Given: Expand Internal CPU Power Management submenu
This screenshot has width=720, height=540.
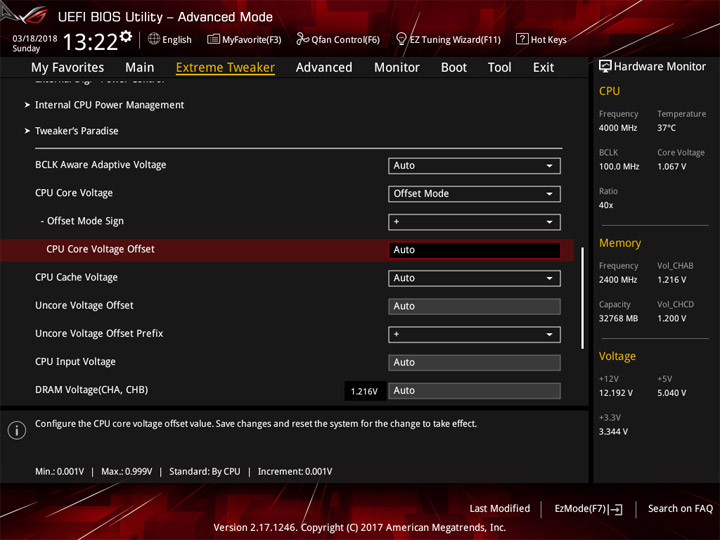Looking at the screenshot, I should pyautogui.click(x=109, y=105).
